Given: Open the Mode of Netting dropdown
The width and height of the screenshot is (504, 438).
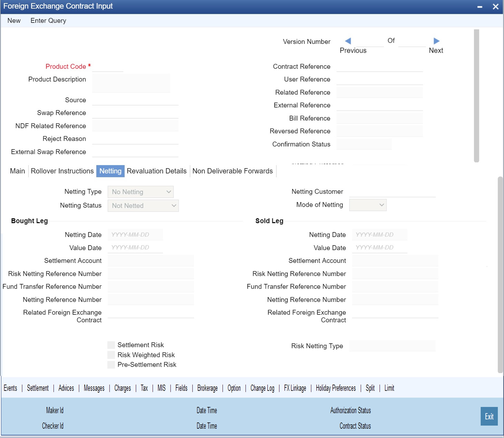Looking at the screenshot, I should pos(368,205).
